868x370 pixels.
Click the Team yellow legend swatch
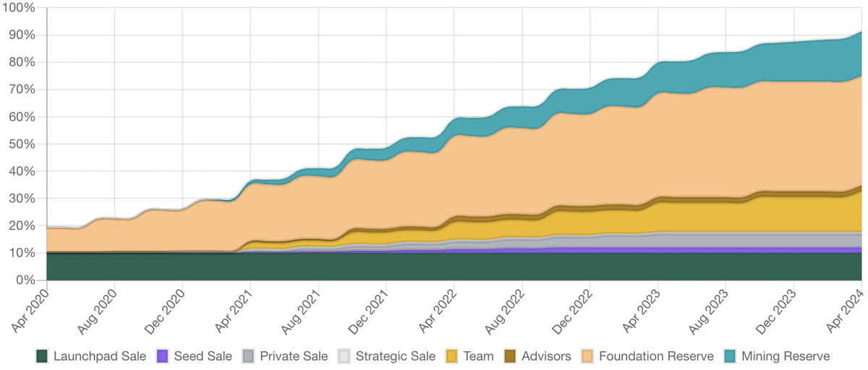click(x=454, y=356)
